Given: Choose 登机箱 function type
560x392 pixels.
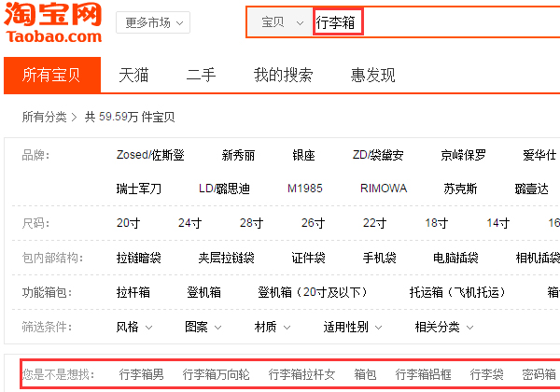Looking at the screenshot, I should 203,292.
